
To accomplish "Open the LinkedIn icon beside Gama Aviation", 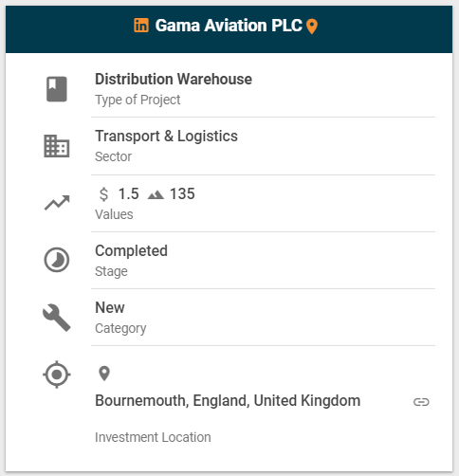I will click(x=141, y=26).
